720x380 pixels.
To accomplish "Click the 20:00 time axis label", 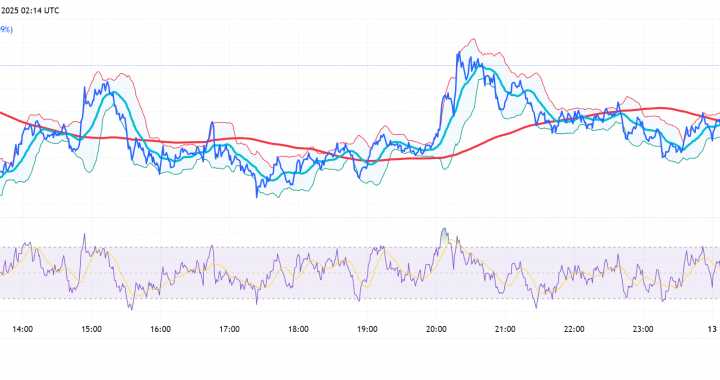I will (436, 329).
